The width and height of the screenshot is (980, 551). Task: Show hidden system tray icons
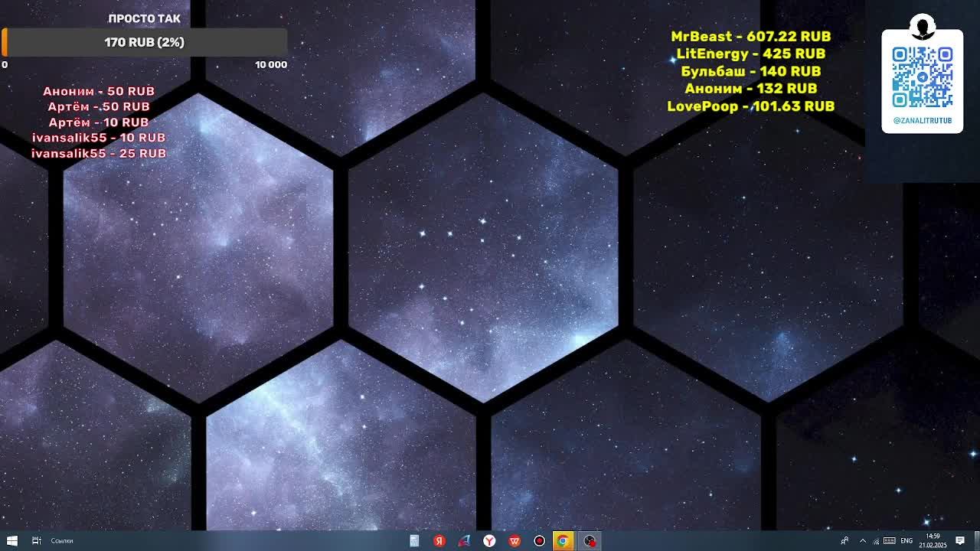[x=862, y=540]
